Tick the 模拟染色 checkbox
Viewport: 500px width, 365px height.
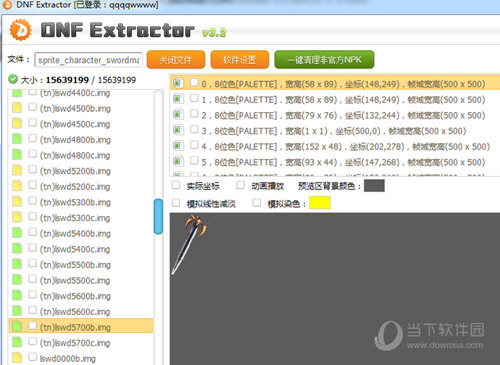(257, 203)
